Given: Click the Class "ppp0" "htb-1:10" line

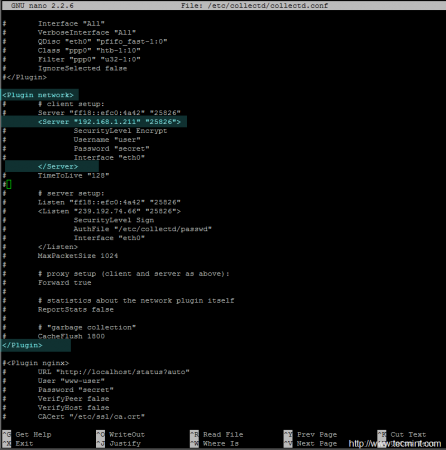Looking at the screenshot, I should pyautogui.click(x=89, y=50).
